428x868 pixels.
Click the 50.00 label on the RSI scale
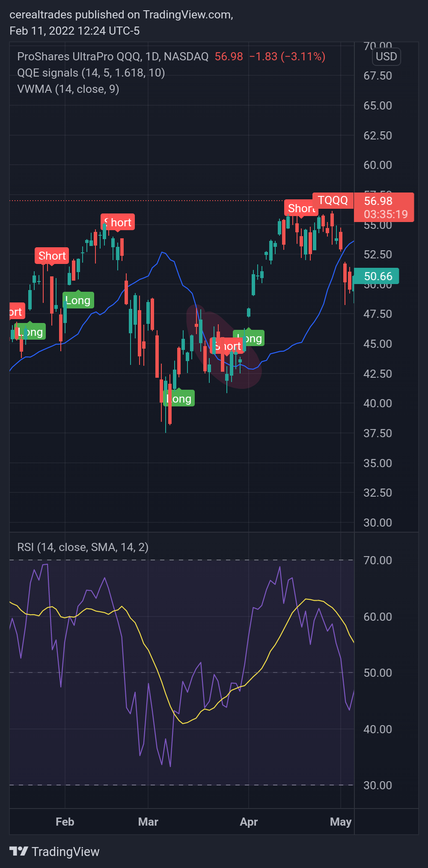coord(377,673)
